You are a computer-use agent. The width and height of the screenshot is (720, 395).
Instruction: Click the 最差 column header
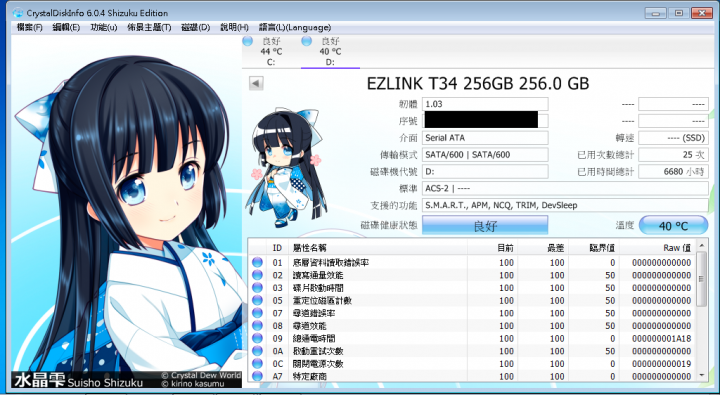[543, 248]
